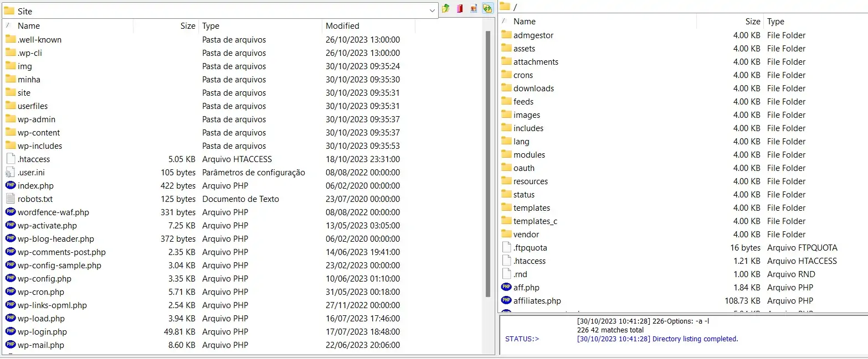This screenshot has width=868, height=359.
Task: Select the wp-content folder icon
Action: pyautogui.click(x=11, y=132)
